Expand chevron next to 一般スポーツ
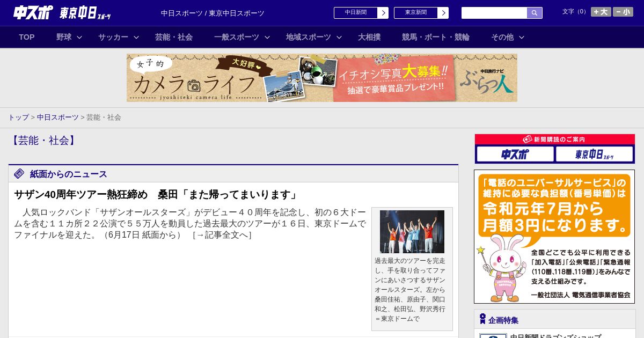This screenshot has height=338, width=644. click(x=267, y=38)
